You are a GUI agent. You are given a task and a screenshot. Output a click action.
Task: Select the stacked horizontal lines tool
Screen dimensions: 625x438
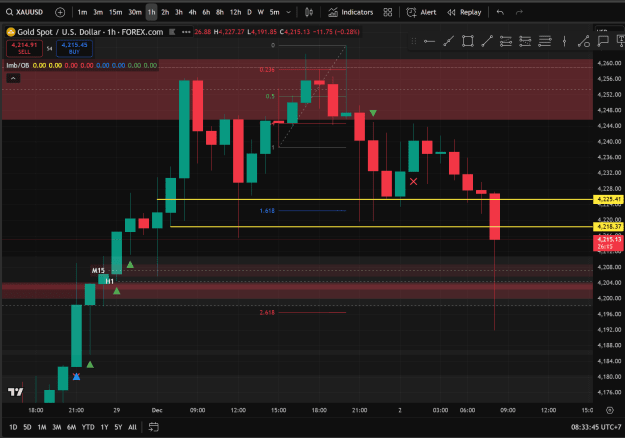coord(544,41)
